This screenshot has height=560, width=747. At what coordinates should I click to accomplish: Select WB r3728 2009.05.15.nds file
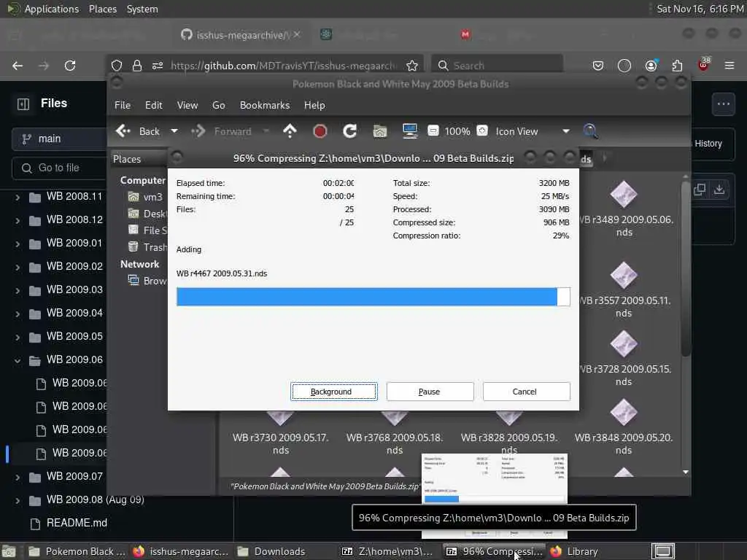pos(624,359)
